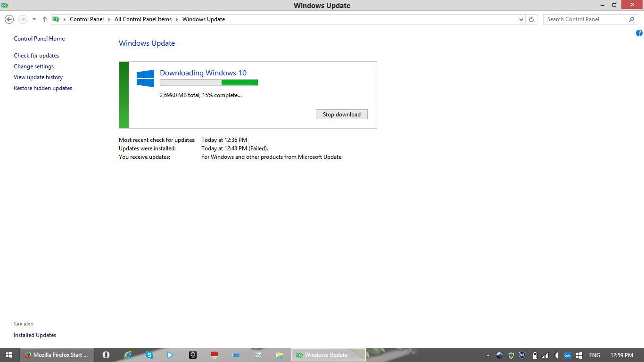The image size is (644, 362).
Task: Check battery status in system tray
Action: point(535,355)
